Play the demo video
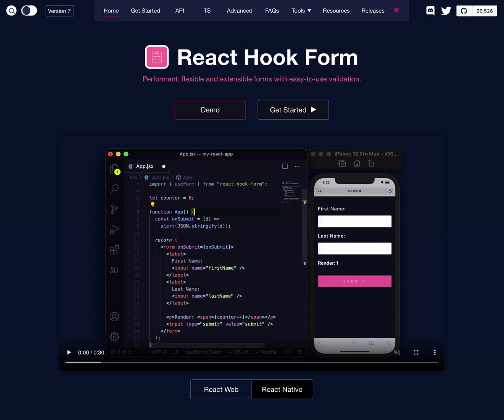 [x=69, y=352]
